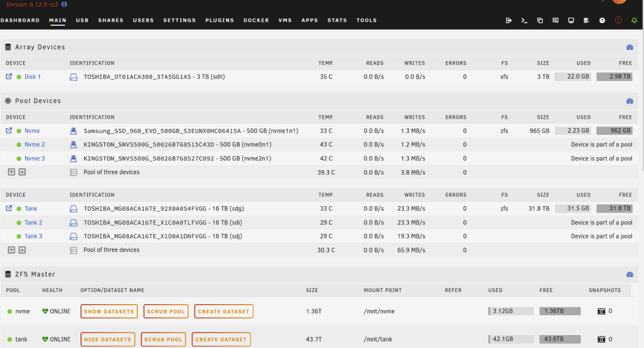
Task: Click Scrub Pool for the nvme pool
Action: coord(166,311)
